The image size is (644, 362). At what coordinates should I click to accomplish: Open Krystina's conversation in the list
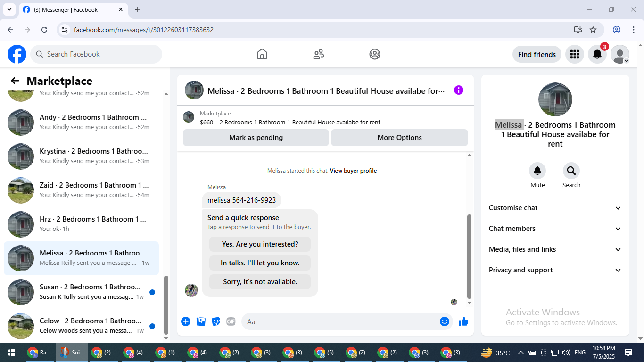point(81,156)
